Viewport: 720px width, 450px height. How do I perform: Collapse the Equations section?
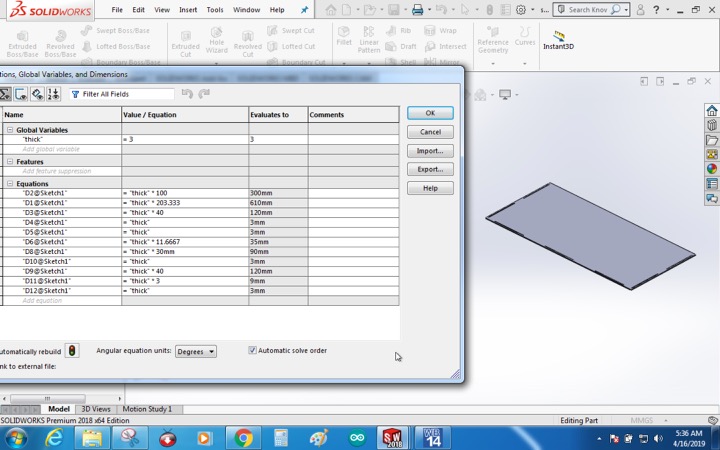(x=10, y=184)
